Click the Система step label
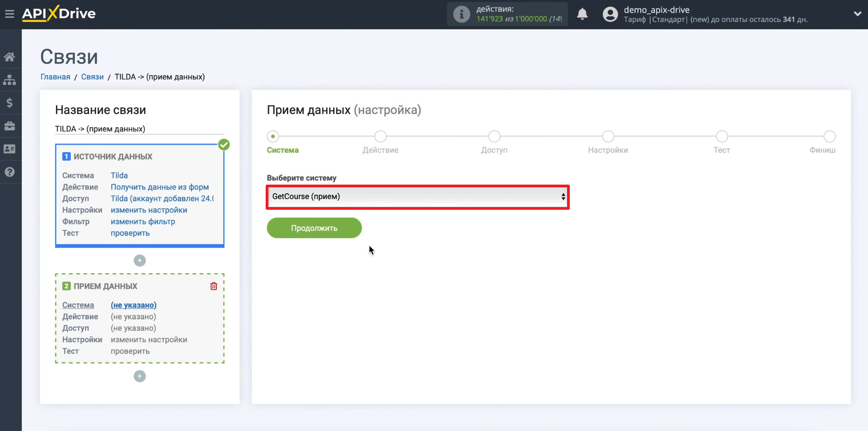This screenshot has height=431, width=868. point(283,150)
